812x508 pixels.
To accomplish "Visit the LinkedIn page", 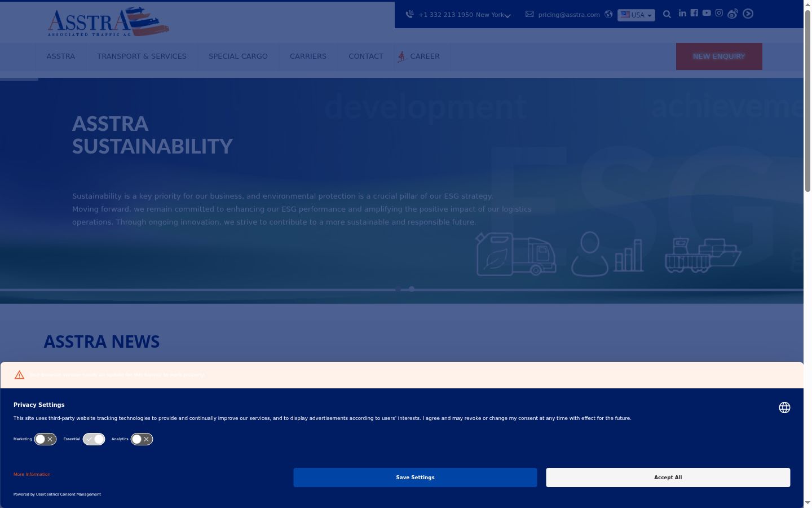I will coord(682,13).
